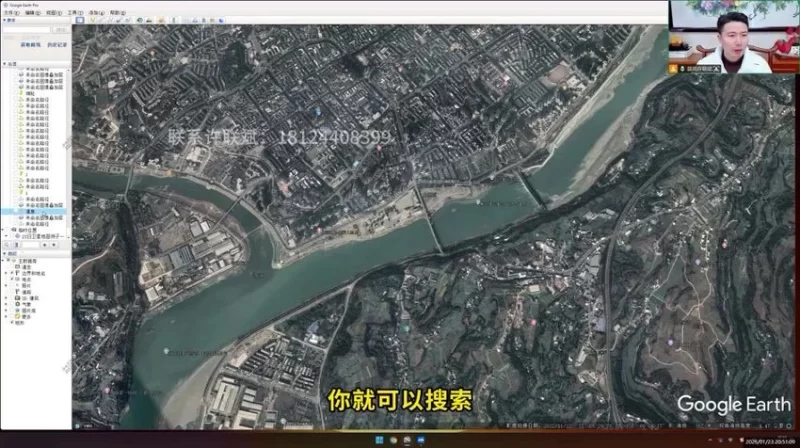Viewport: 800px width, 448px height.
Task: Open Chrome from the taskbar
Action: click(x=393, y=440)
